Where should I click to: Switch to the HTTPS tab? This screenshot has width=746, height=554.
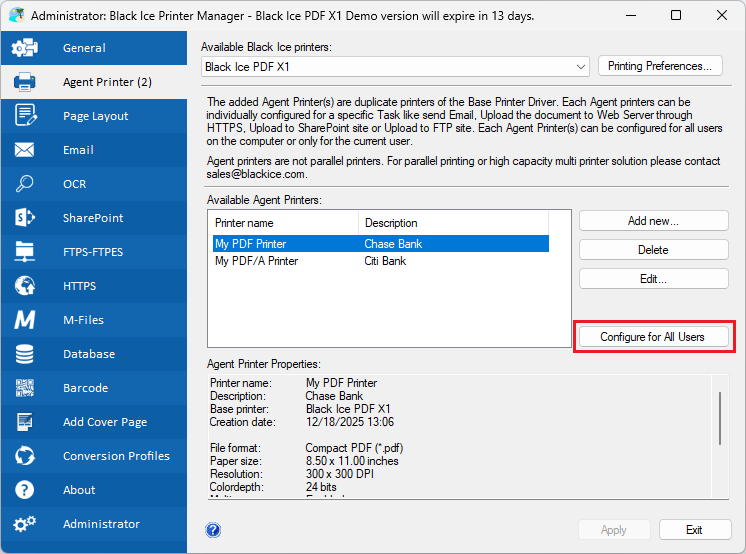80,286
